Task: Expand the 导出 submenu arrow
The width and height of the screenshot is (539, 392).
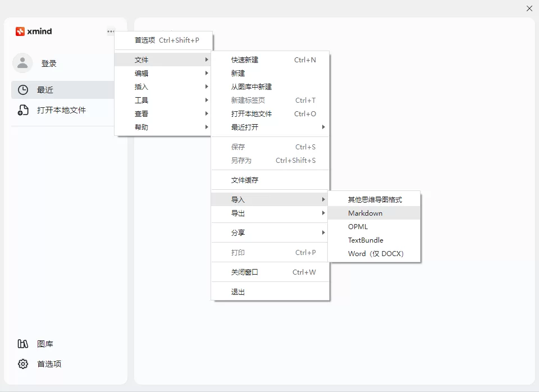Action: tap(323, 213)
